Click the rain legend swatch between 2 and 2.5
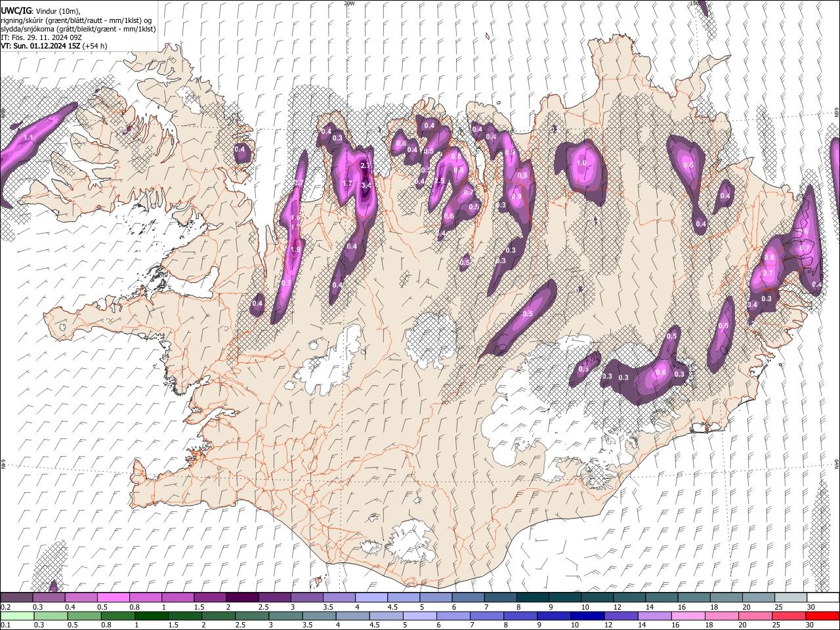The height and width of the screenshot is (630, 840). pos(220,616)
